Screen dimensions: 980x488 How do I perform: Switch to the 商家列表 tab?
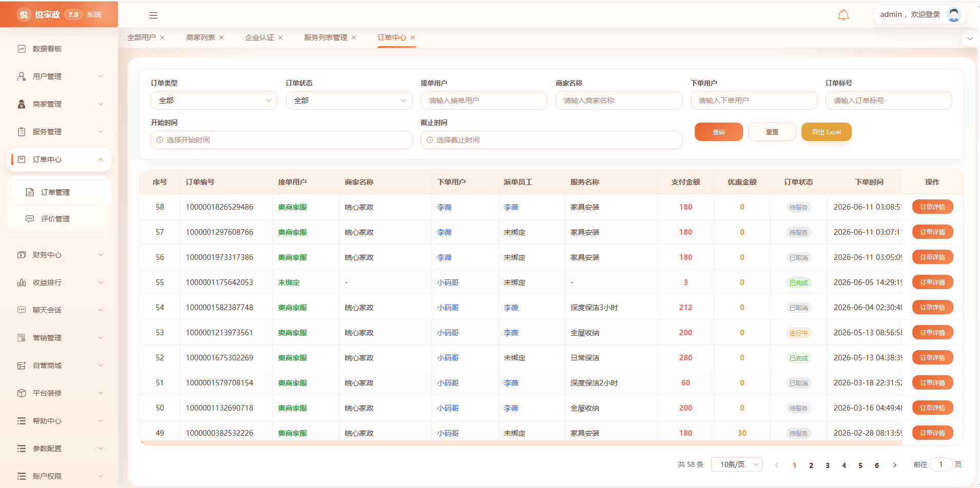point(200,37)
